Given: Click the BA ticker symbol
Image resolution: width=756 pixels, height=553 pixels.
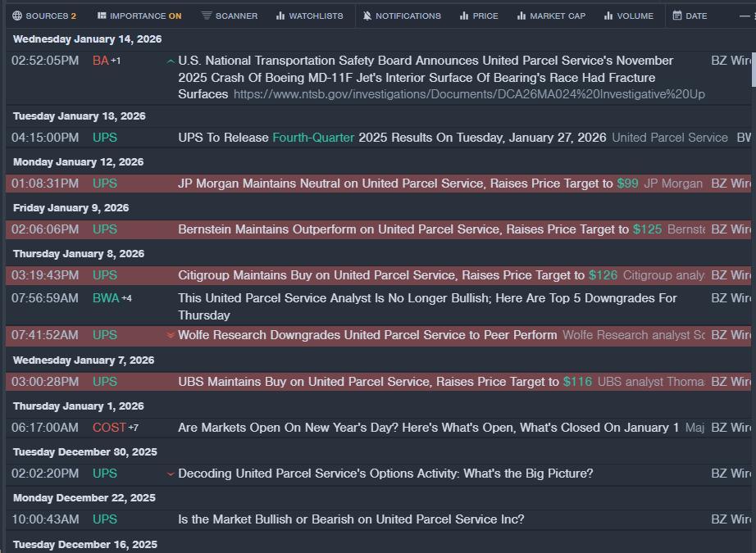Looking at the screenshot, I should pyautogui.click(x=101, y=61).
